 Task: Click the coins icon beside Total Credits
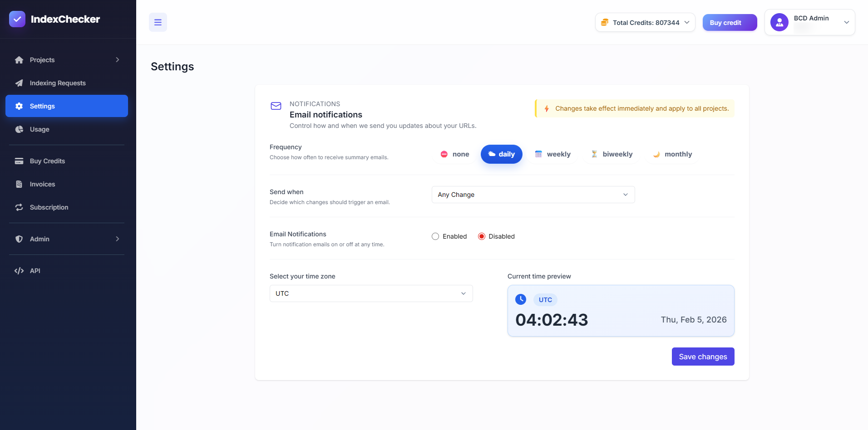(x=605, y=23)
